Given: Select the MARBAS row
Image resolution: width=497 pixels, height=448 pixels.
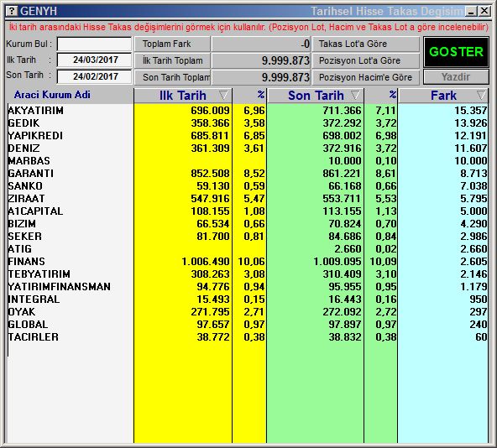Looking at the screenshot, I should (x=248, y=160).
